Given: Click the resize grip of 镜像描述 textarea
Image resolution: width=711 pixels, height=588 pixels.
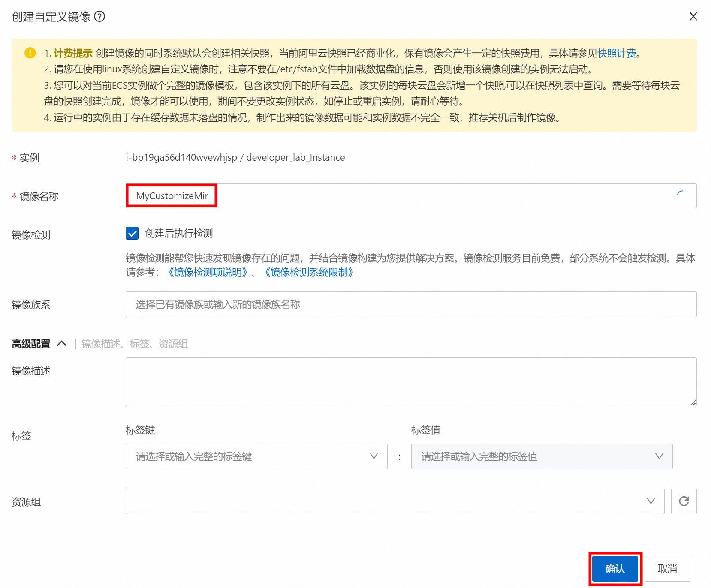Looking at the screenshot, I should coord(693,402).
